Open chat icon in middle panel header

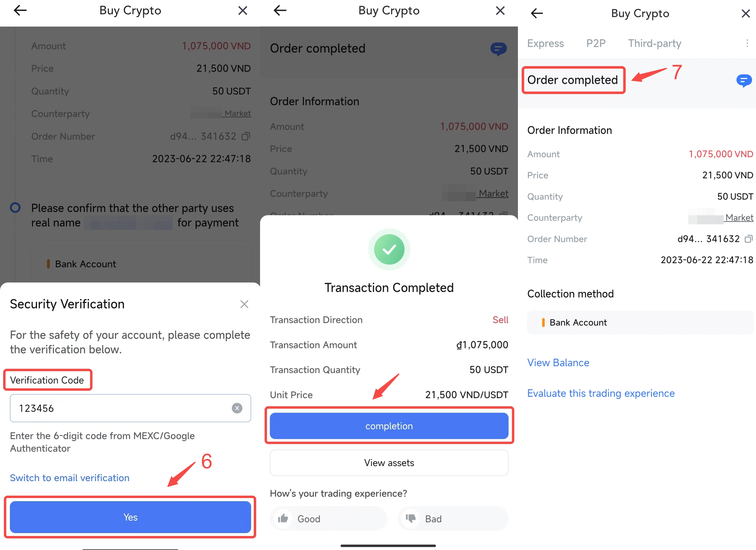[498, 49]
